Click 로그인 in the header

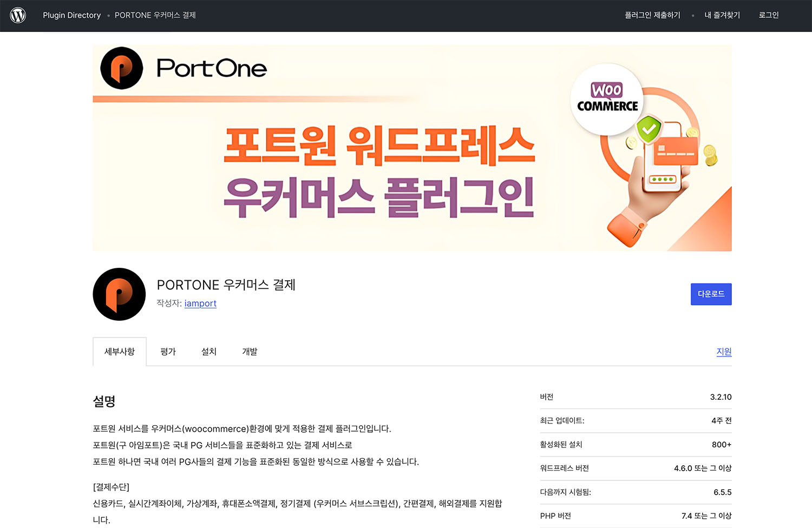pyautogui.click(x=769, y=15)
